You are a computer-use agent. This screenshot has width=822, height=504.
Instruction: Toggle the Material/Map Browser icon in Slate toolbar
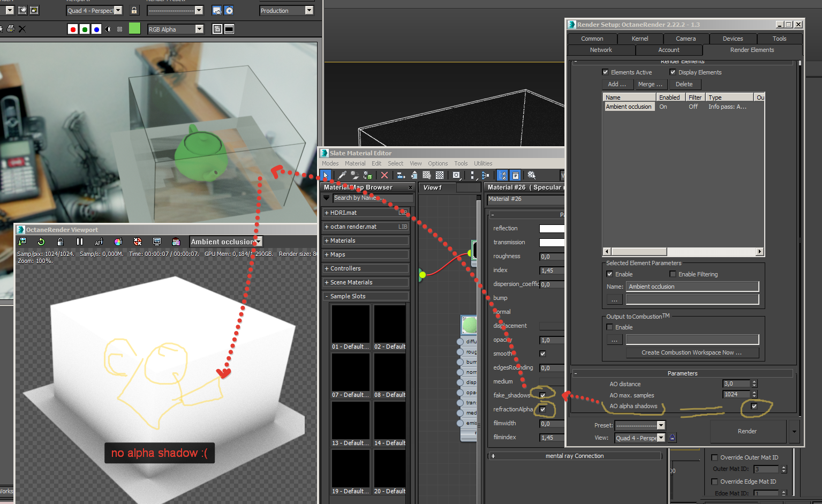pyautogui.click(x=502, y=175)
